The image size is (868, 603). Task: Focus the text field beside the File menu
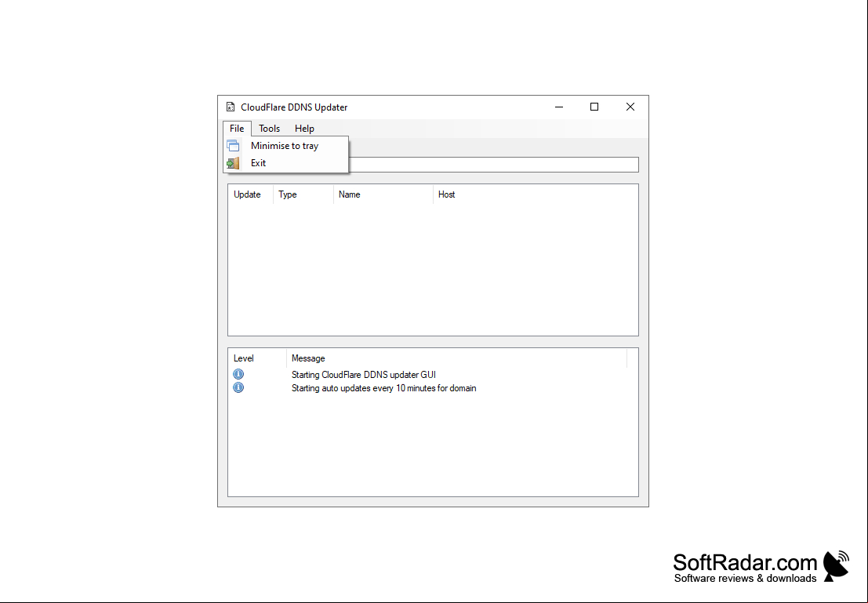pyautogui.click(x=493, y=165)
